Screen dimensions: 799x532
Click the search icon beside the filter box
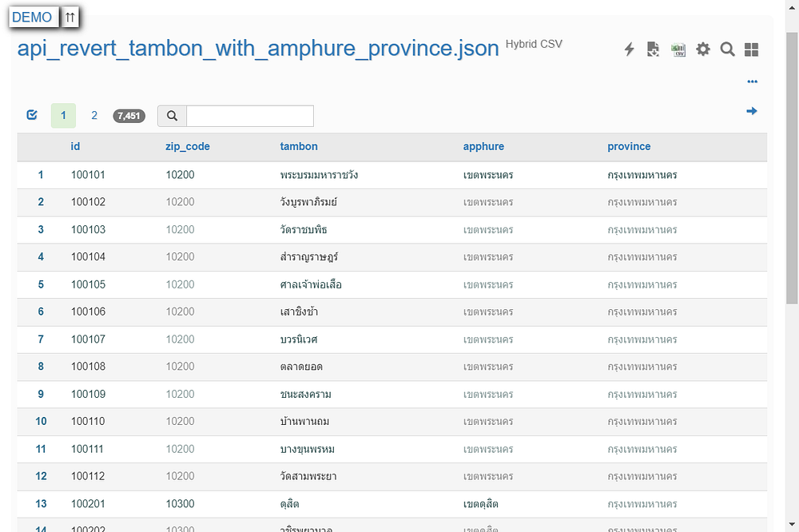click(x=172, y=116)
